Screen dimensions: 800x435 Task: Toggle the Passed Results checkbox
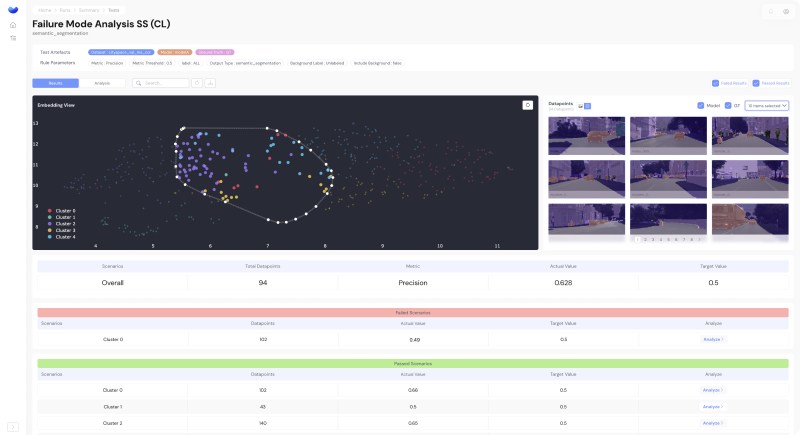756,83
